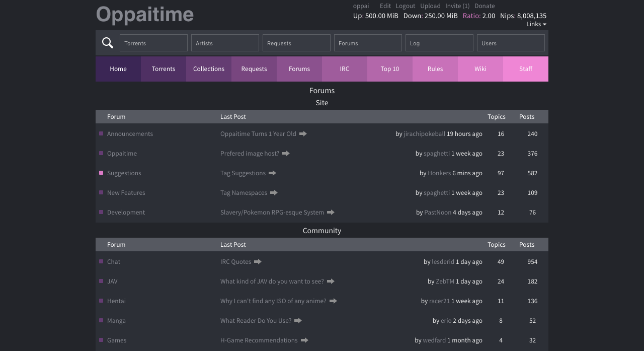
Task: Open the Announcements forum
Action: click(x=130, y=134)
